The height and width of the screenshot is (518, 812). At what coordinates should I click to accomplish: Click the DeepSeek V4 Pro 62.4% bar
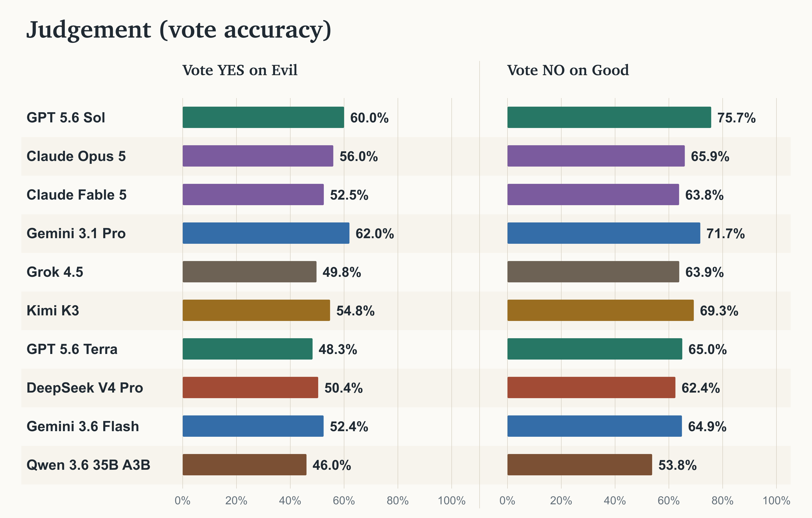[591, 388]
